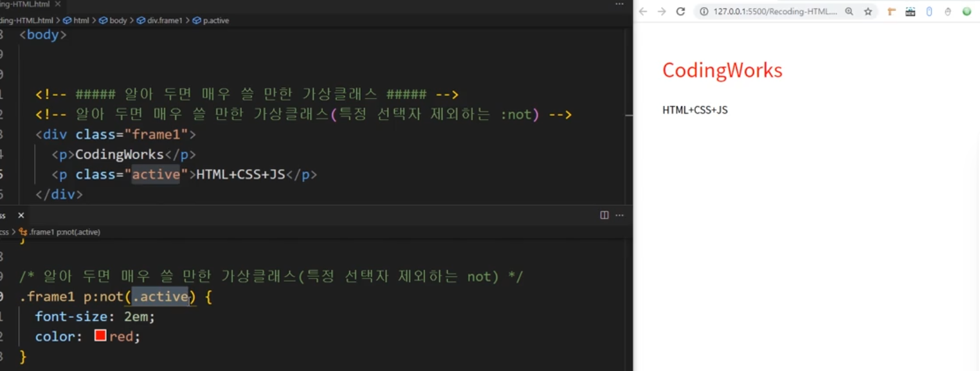
Task: Click the :not comment line in HTML
Action: pyautogui.click(x=304, y=114)
